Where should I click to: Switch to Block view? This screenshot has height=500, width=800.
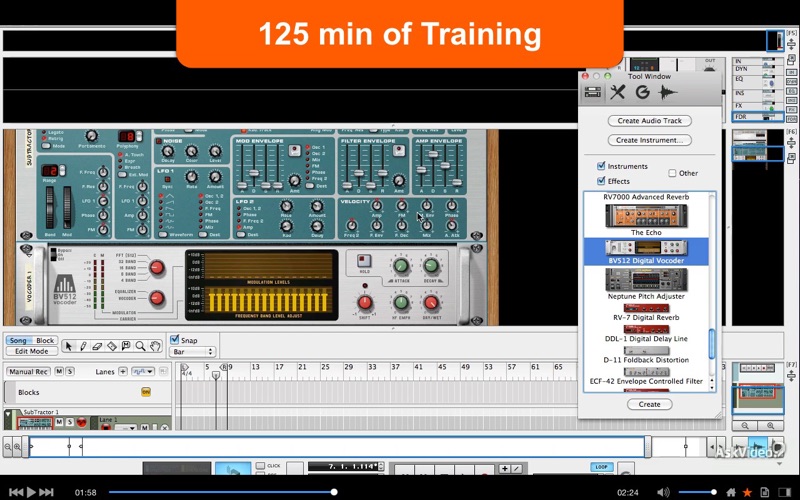(x=45, y=340)
